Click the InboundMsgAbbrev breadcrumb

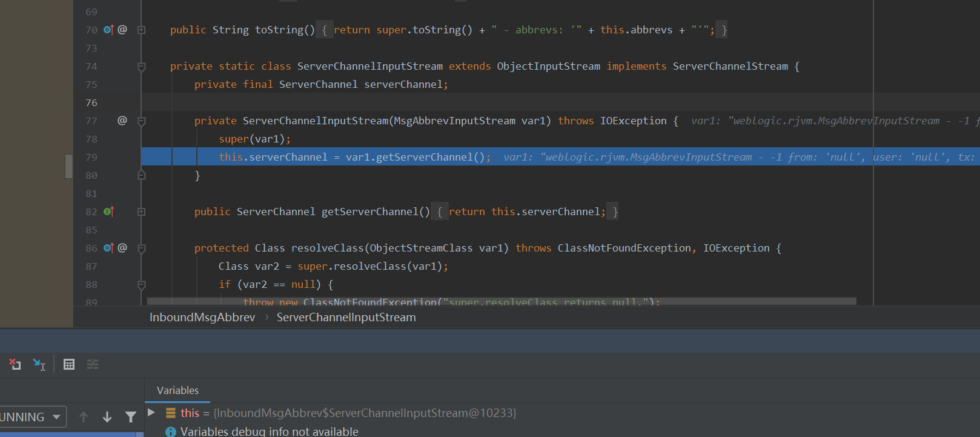[202, 318]
